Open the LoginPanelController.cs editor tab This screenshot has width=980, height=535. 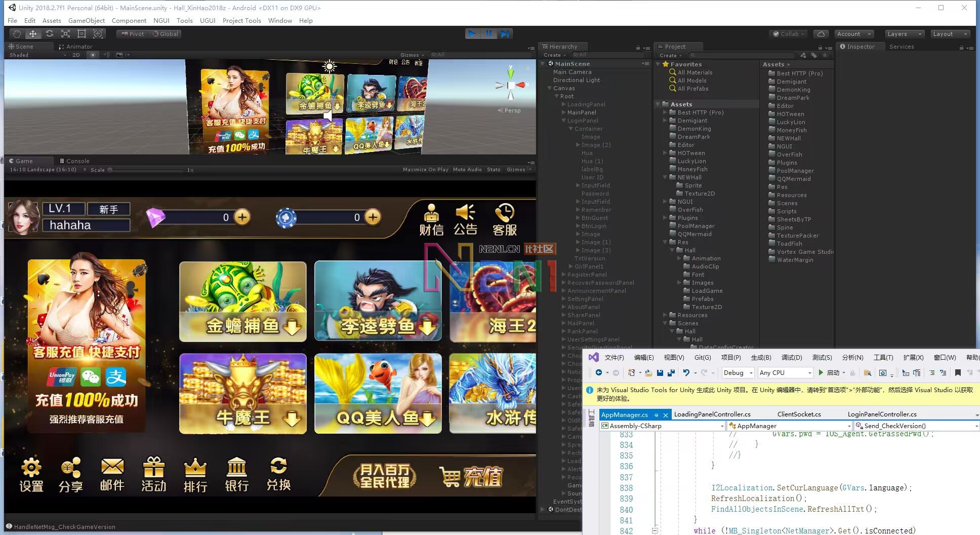(x=882, y=414)
